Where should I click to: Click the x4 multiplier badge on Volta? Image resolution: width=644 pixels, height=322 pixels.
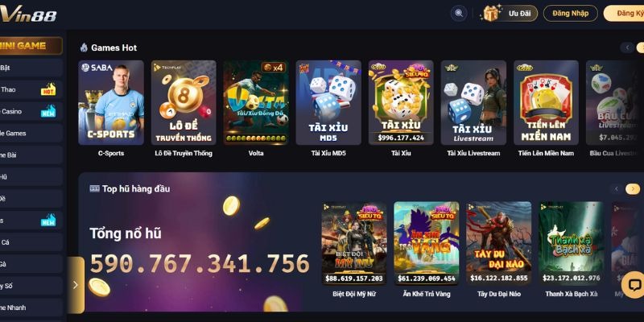274,68
